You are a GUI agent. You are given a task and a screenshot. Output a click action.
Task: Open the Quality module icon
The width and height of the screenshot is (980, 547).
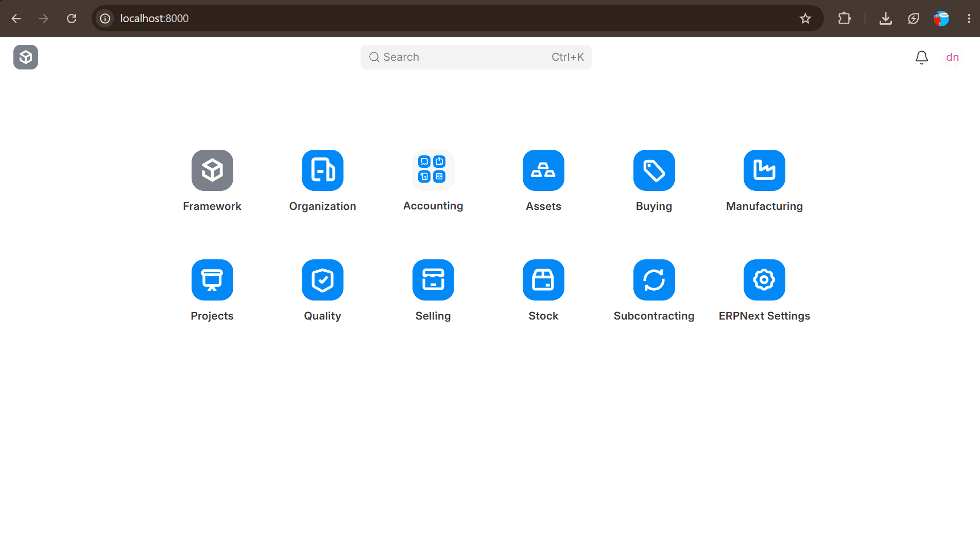(x=322, y=280)
